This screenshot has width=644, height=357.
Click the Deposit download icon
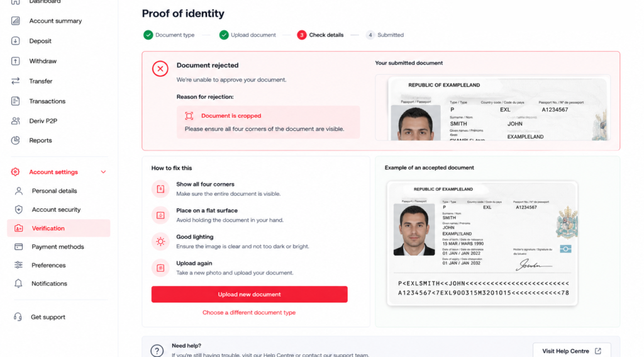click(x=16, y=41)
